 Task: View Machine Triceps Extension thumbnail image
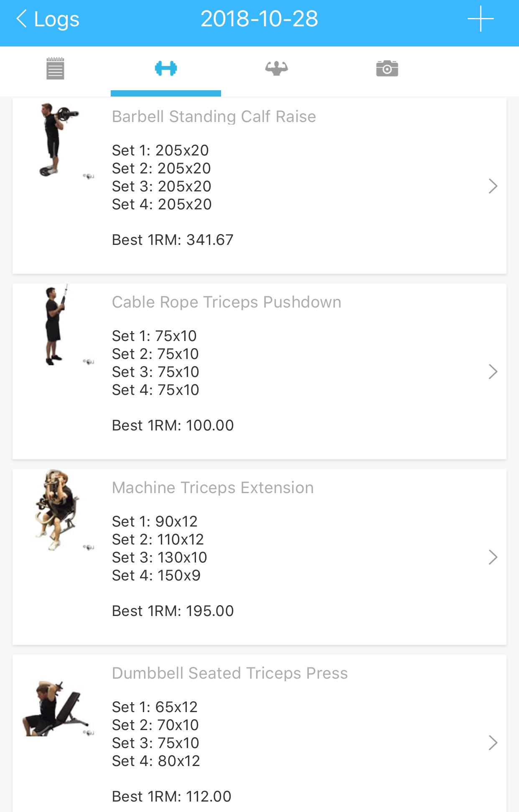pos(56,510)
